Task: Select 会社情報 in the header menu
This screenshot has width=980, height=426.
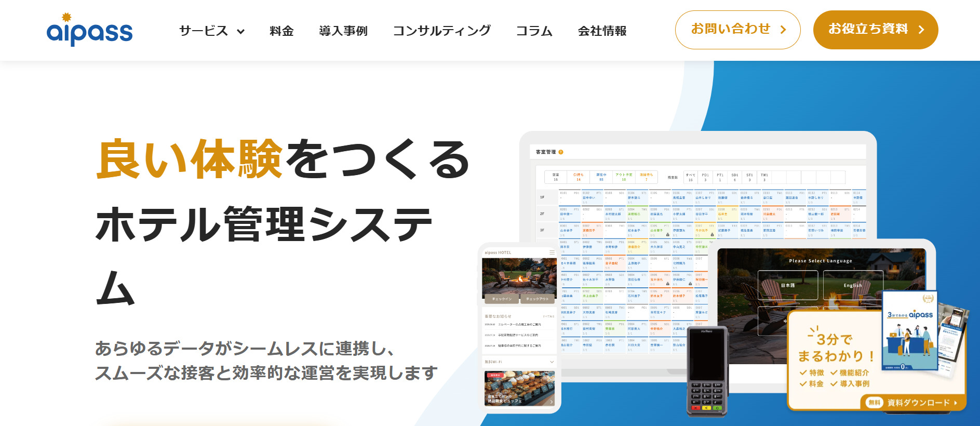Action: [602, 31]
